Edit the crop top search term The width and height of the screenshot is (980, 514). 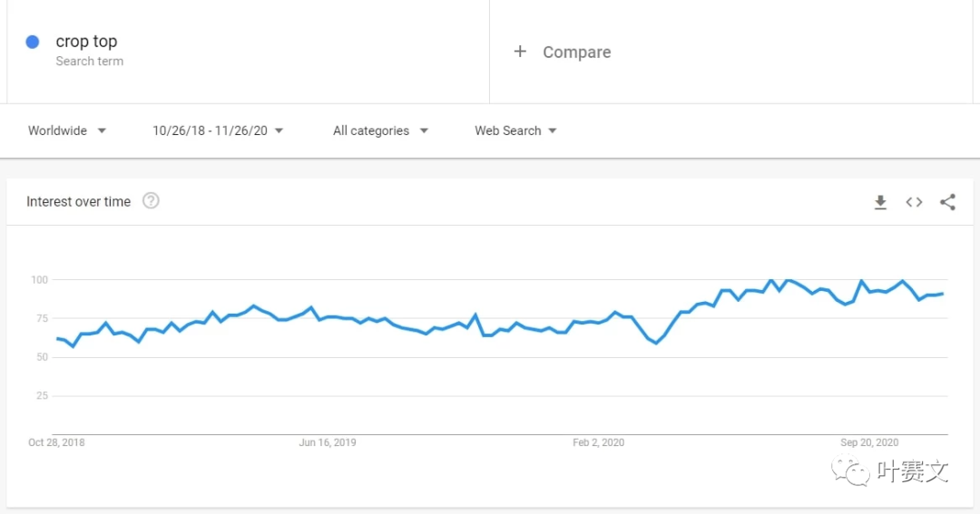pos(86,42)
